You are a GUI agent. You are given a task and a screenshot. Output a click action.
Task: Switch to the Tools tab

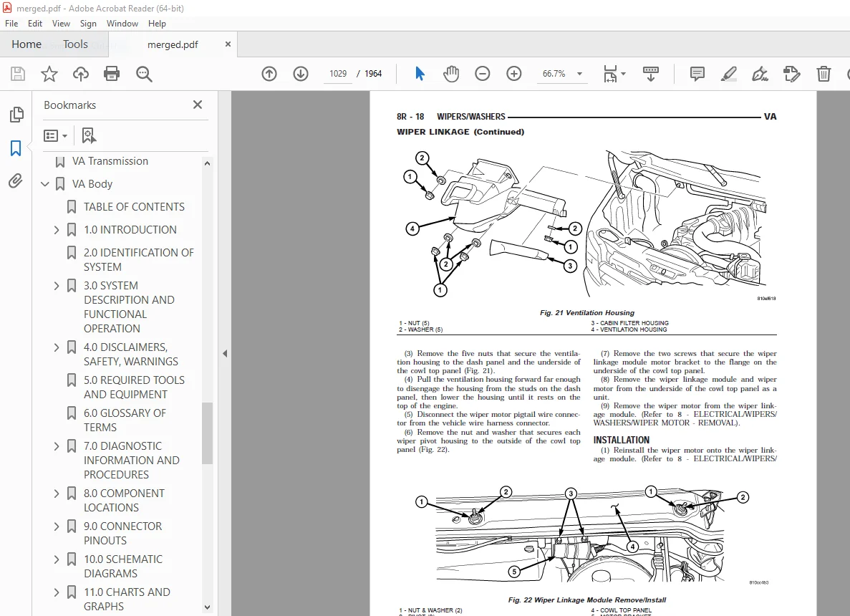(74, 44)
